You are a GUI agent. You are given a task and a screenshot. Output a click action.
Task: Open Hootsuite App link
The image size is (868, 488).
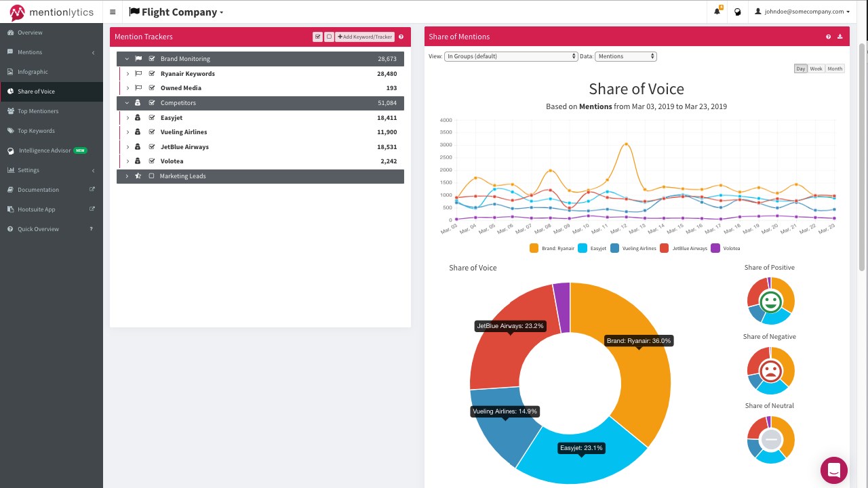click(x=52, y=209)
